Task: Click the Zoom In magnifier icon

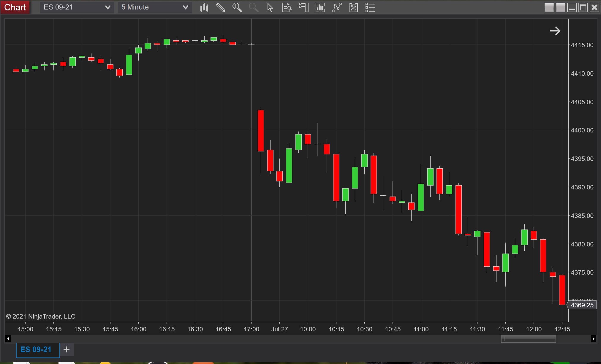Action: [237, 7]
